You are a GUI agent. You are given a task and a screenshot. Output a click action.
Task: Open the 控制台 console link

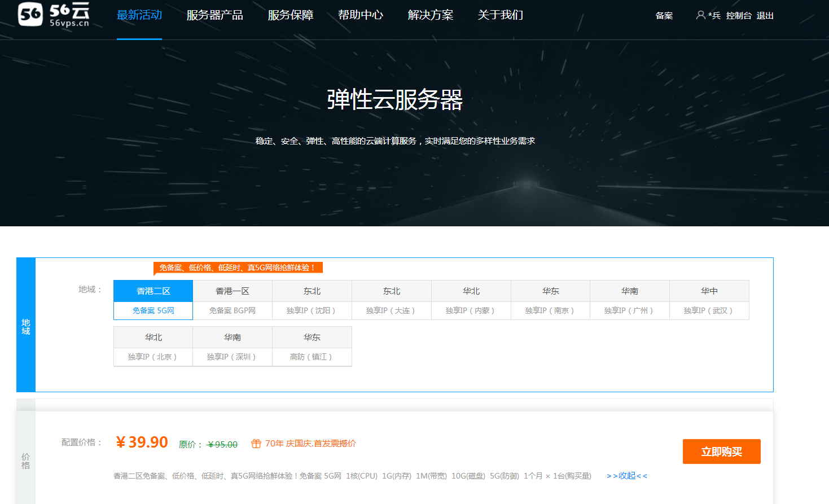tap(739, 16)
